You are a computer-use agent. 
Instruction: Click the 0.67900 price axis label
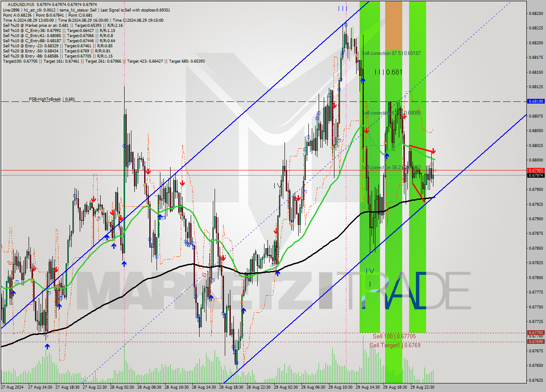536,219
